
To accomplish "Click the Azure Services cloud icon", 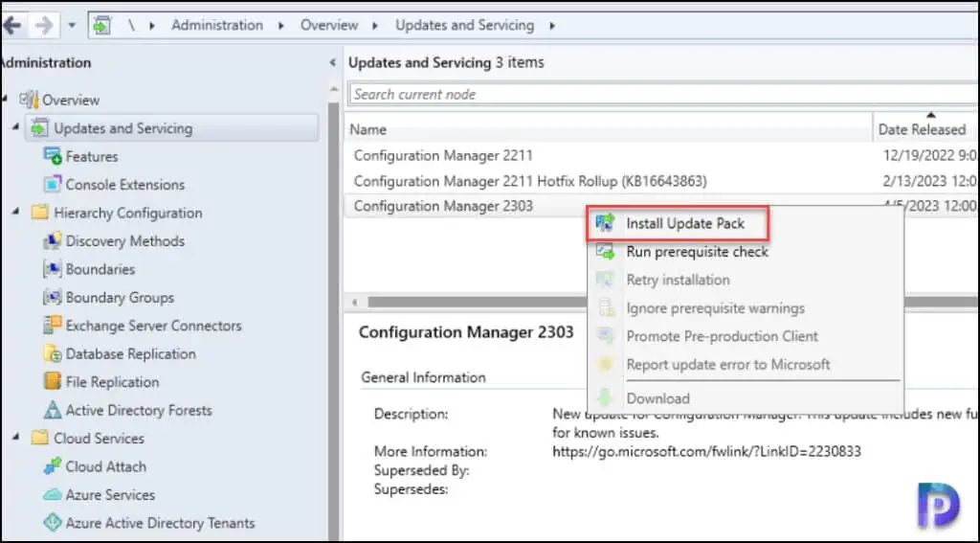I will click(53, 495).
